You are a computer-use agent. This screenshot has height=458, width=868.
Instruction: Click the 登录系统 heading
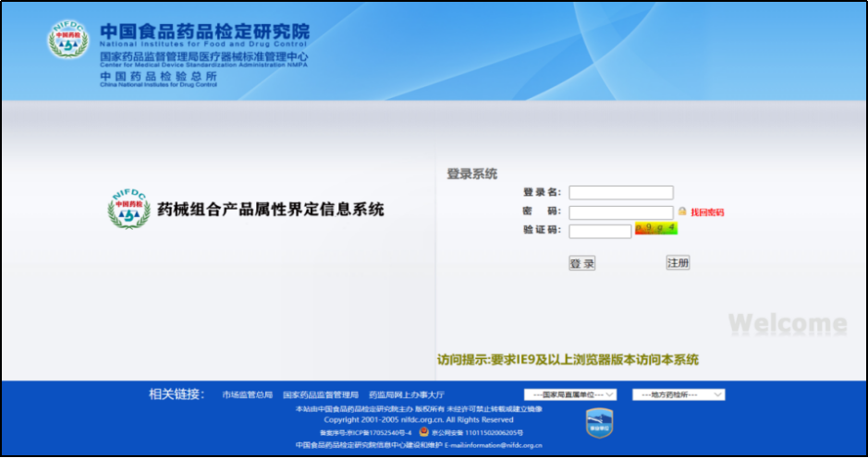(471, 174)
